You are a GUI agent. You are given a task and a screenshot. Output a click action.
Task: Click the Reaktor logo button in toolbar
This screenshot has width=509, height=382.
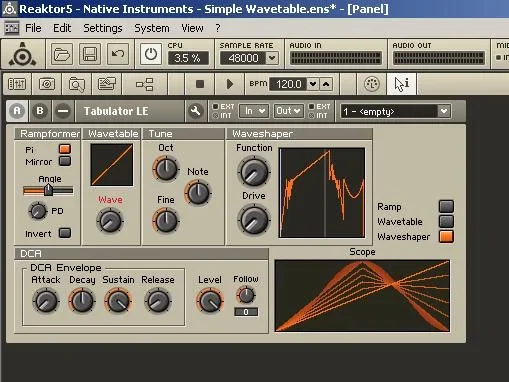[22, 54]
